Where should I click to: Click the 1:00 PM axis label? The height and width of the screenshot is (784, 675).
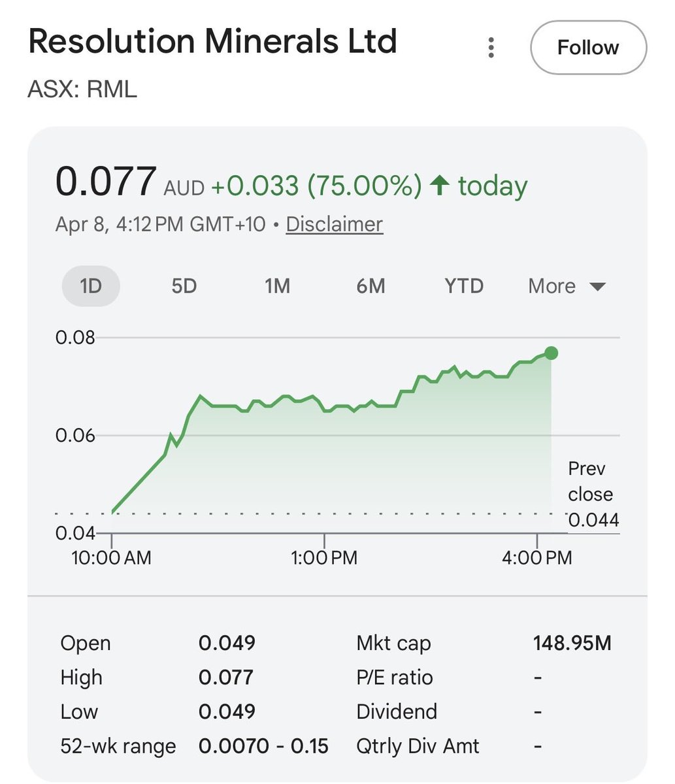[x=324, y=557]
